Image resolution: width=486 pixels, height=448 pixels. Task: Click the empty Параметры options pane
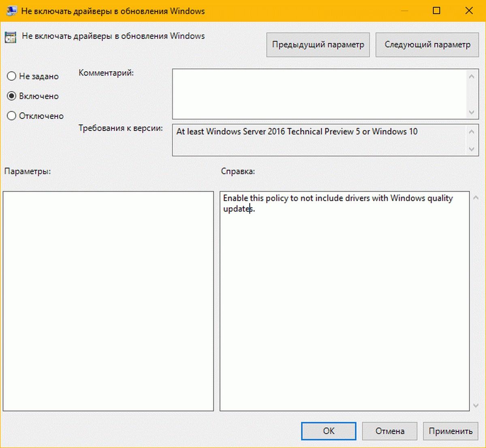point(108,301)
